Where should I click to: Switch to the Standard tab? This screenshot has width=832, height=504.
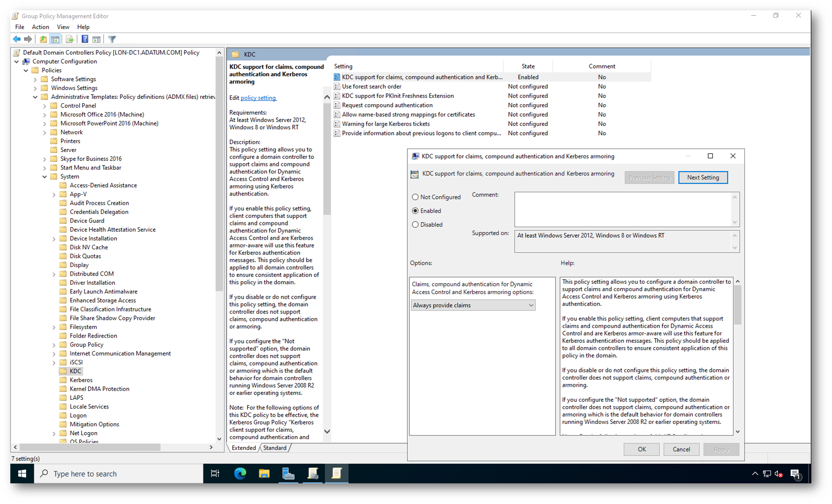point(275,448)
